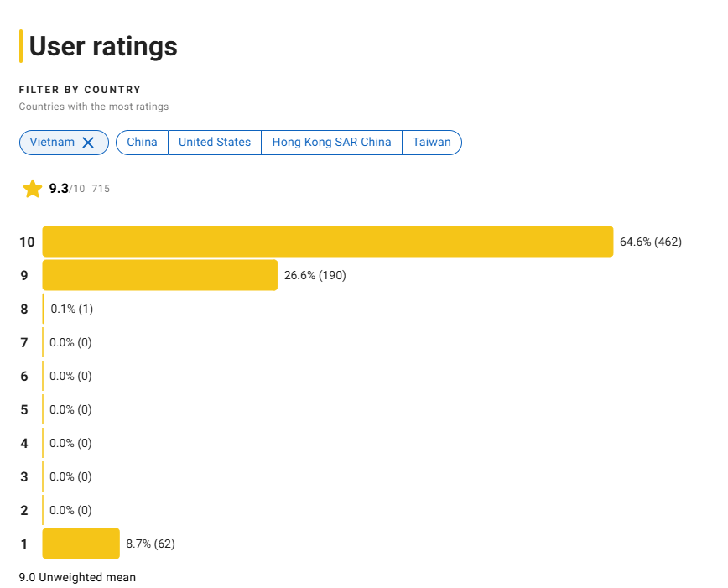This screenshot has height=588, width=728.
Task: Click the 8.7% (62) label
Action: (x=150, y=544)
